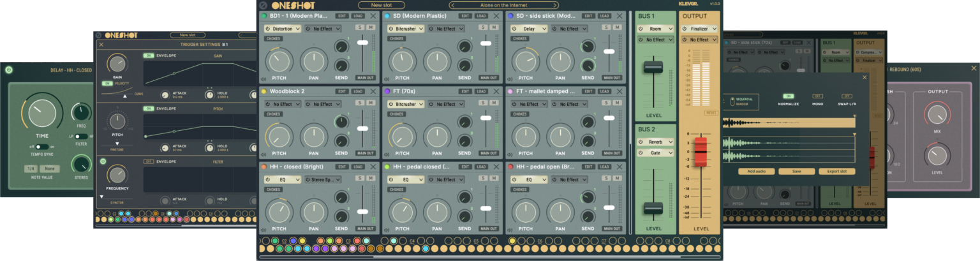
Task: Turn the PITCH knob of BD1 - 1
Action: 278,61
